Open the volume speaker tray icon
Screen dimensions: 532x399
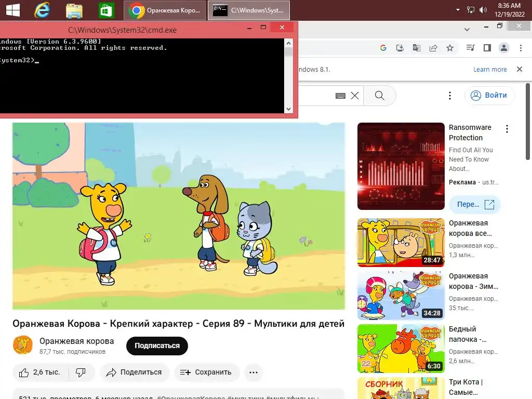[x=483, y=10]
